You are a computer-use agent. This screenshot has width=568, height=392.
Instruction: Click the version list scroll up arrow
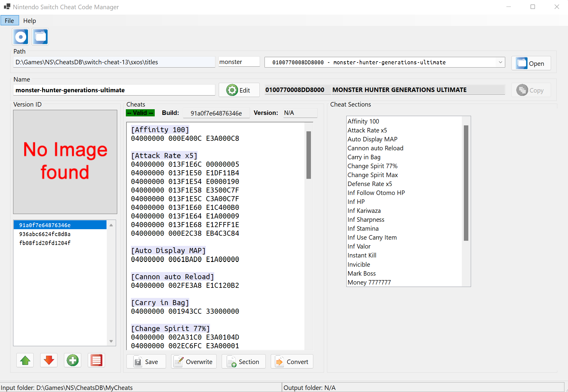111,225
